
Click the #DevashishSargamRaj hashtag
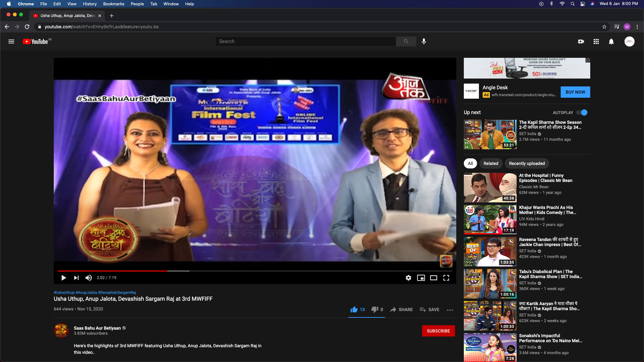pos(117,293)
